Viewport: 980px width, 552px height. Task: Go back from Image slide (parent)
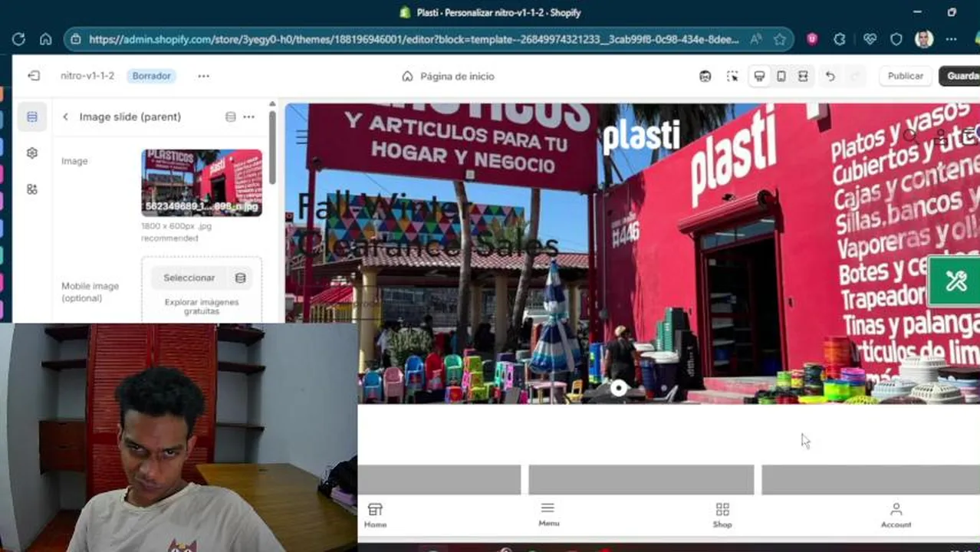[x=65, y=117]
